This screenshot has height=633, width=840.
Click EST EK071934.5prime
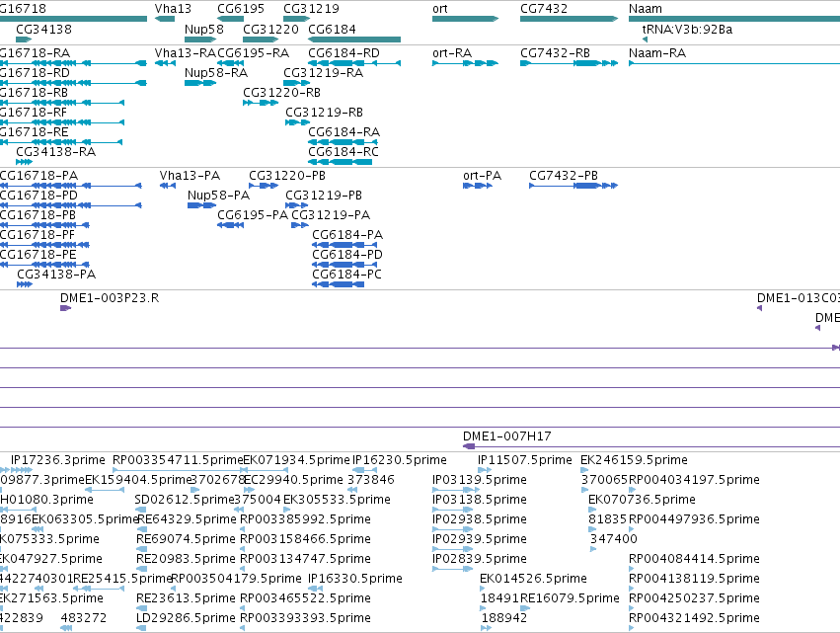296,460
